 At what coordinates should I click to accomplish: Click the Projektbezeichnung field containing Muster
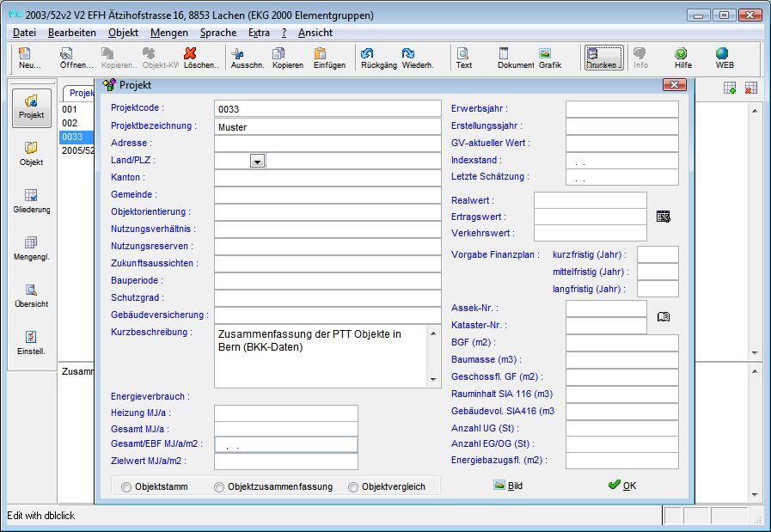pyautogui.click(x=327, y=126)
